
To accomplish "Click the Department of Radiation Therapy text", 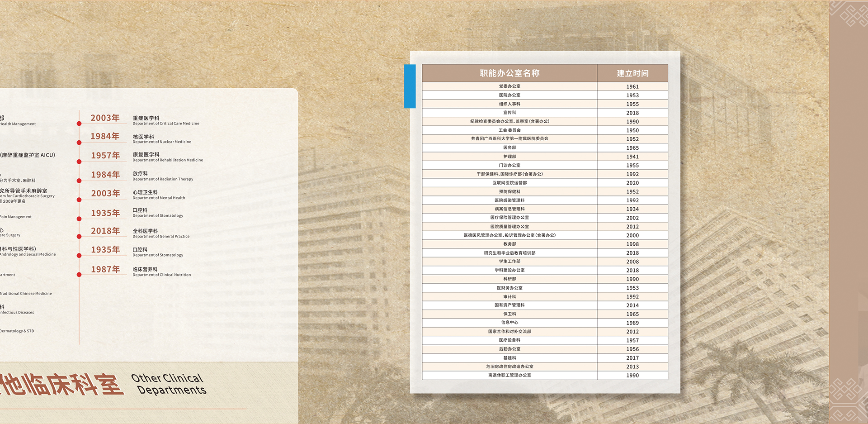I will pos(163,179).
